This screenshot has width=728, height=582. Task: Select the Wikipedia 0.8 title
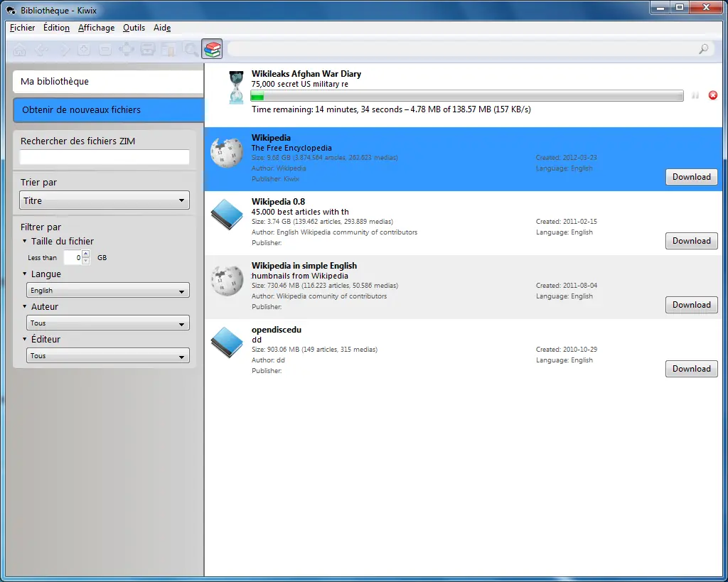click(x=278, y=201)
